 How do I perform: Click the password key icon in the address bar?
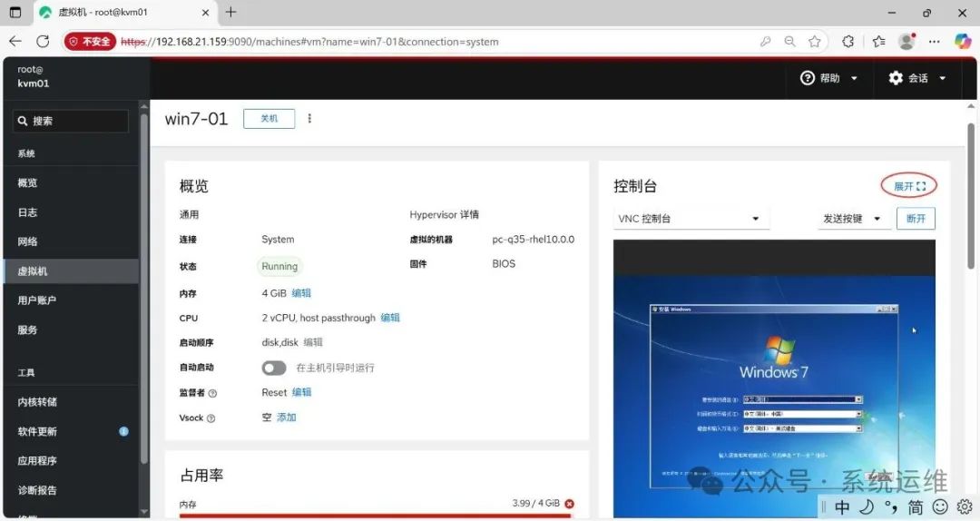click(765, 41)
